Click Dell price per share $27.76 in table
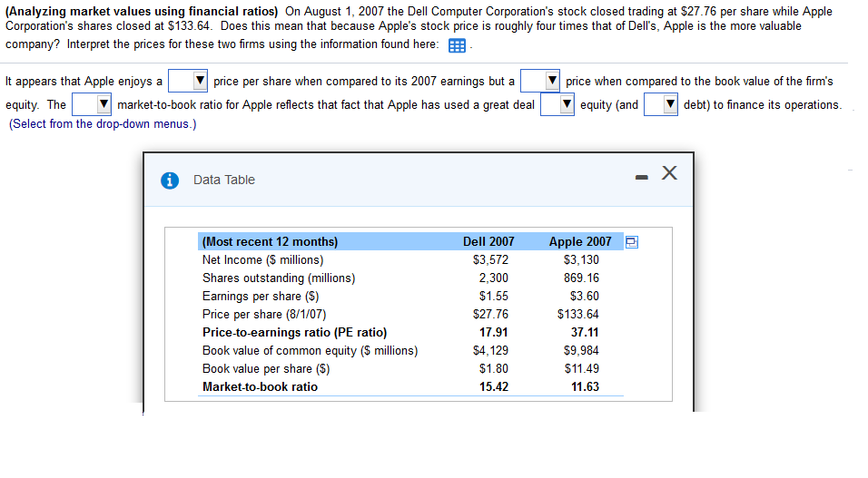 coord(490,314)
